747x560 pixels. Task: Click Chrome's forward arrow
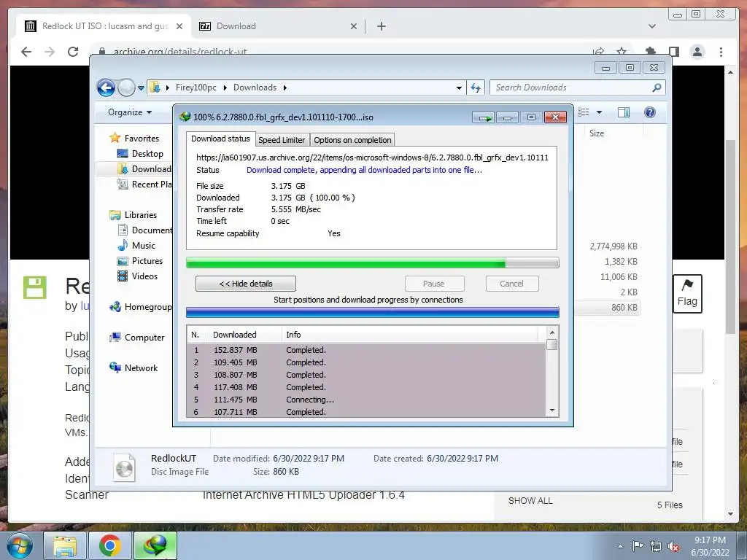pos(50,52)
